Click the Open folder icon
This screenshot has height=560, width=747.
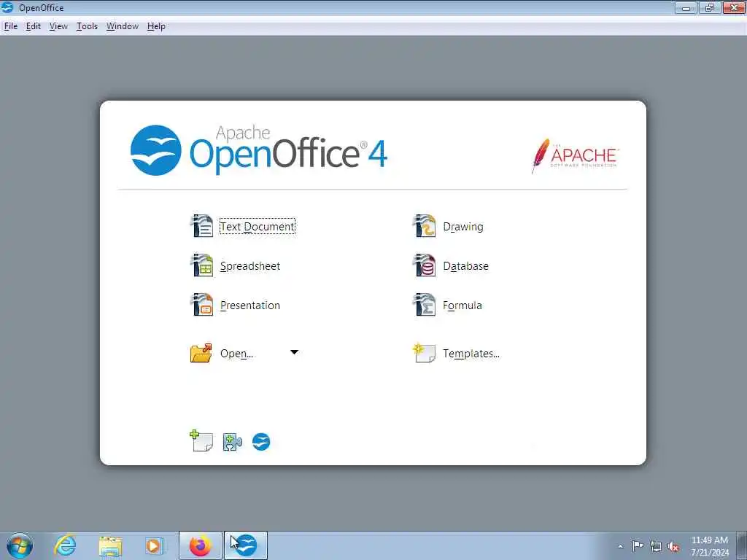201,354
